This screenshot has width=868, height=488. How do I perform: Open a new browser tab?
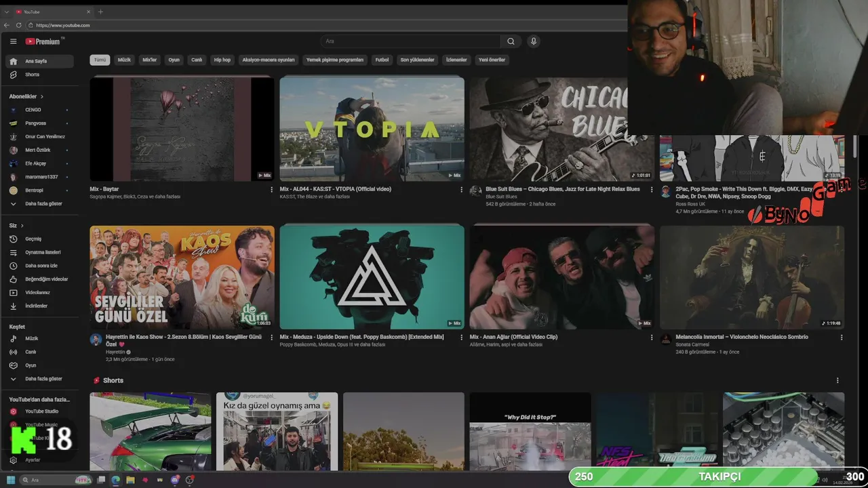point(100,12)
